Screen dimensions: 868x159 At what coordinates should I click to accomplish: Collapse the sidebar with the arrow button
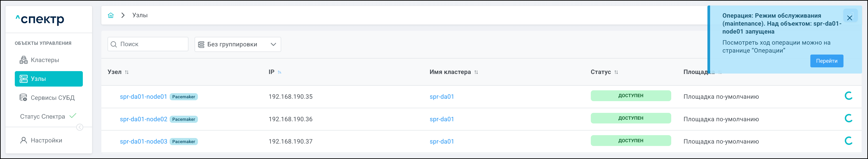pyautogui.click(x=80, y=127)
